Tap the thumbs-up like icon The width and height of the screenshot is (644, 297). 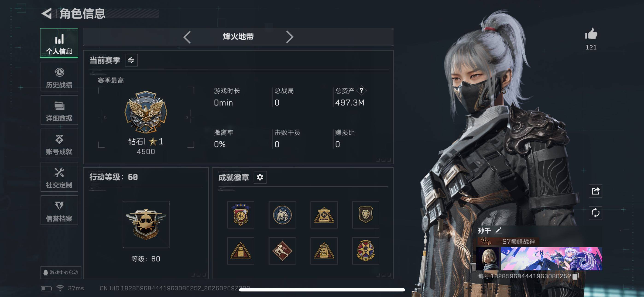point(591,34)
